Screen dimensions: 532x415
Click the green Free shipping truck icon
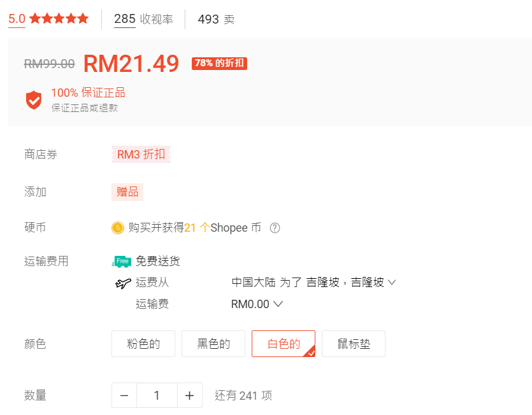(122, 262)
